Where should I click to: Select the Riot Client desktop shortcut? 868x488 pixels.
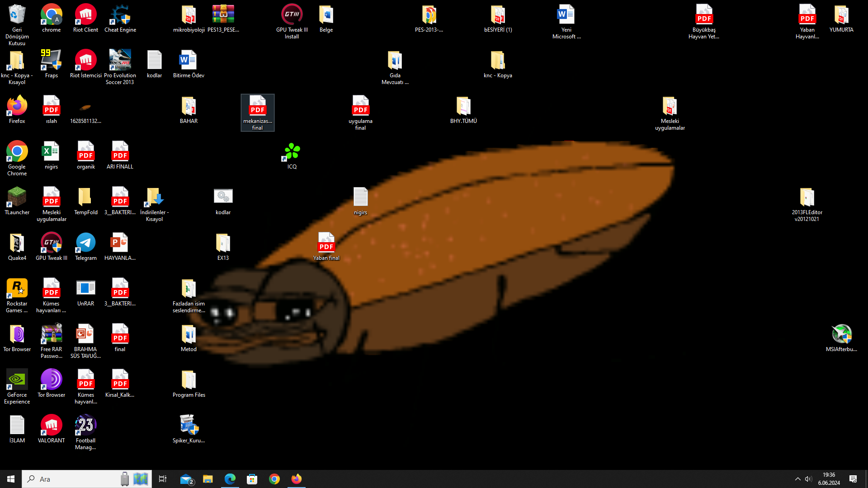[x=85, y=18]
